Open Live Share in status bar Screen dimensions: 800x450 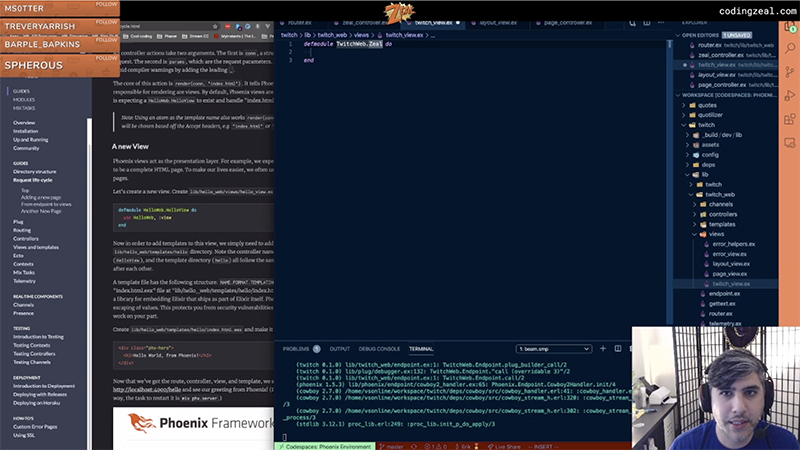click(504, 446)
